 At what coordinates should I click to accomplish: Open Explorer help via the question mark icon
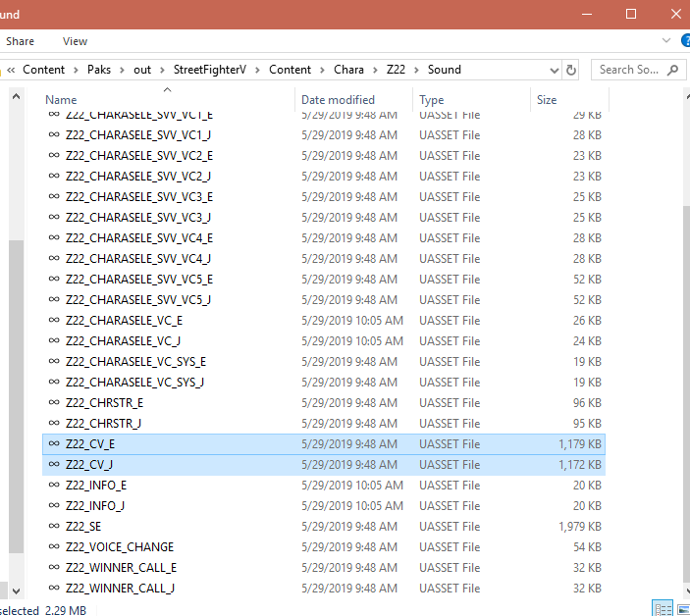[x=685, y=40]
